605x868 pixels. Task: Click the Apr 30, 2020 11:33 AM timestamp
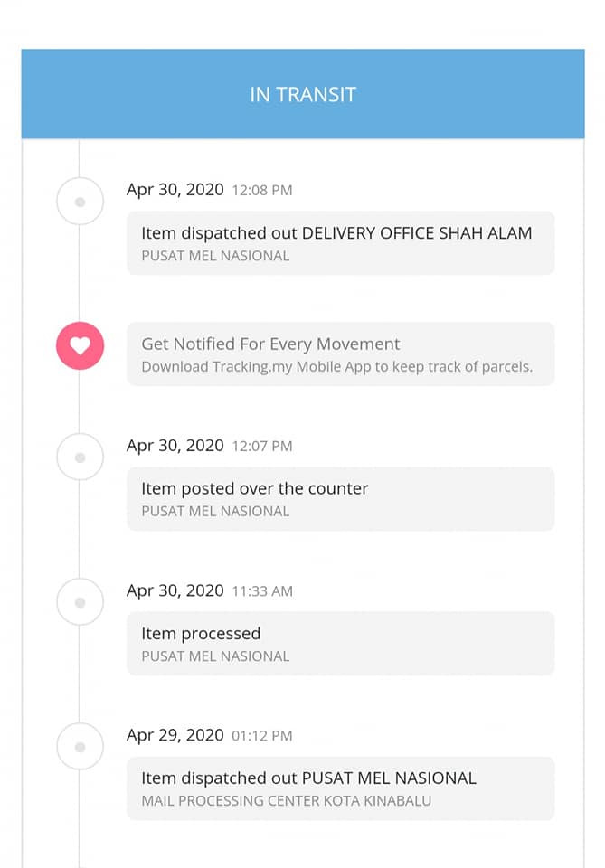(209, 590)
